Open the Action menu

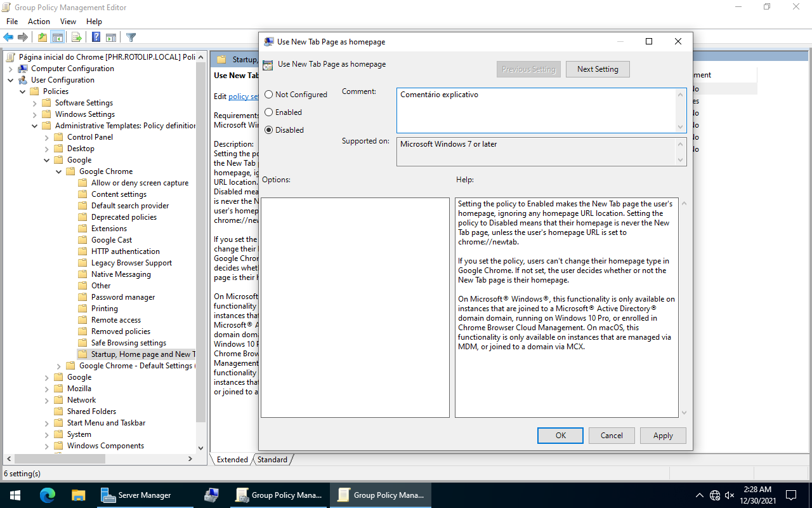point(39,22)
